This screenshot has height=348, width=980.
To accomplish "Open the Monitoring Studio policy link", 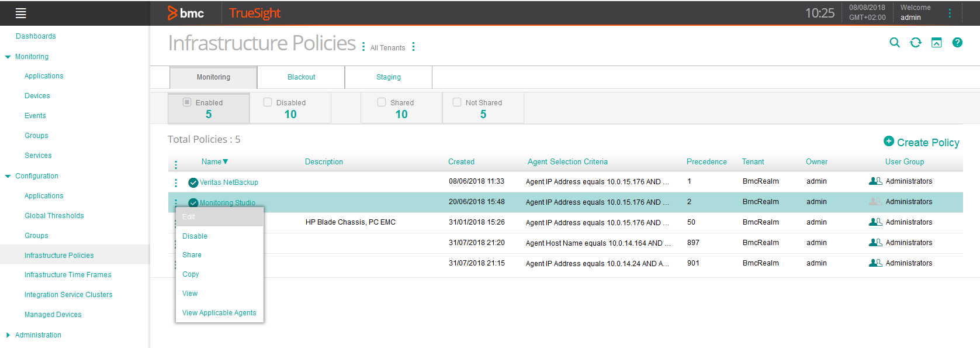I will (227, 203).
